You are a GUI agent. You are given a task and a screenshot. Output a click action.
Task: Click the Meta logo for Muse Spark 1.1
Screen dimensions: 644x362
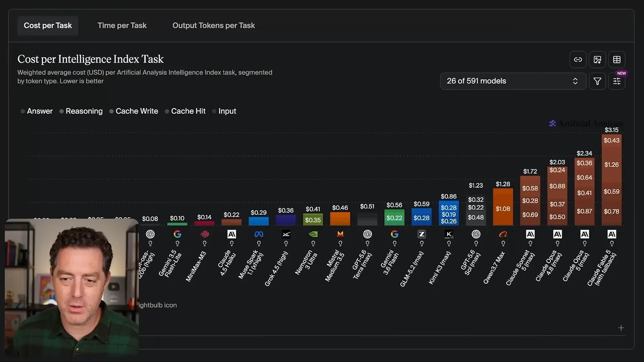click(x=259, y=234)
